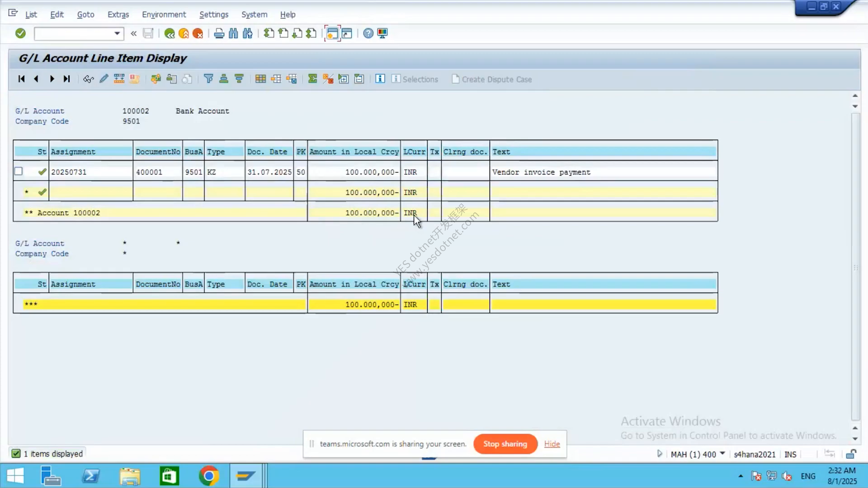The width and height of the screenshot is (868, 488).
Task: Open the Settings menu
Action: pos(214,14)
